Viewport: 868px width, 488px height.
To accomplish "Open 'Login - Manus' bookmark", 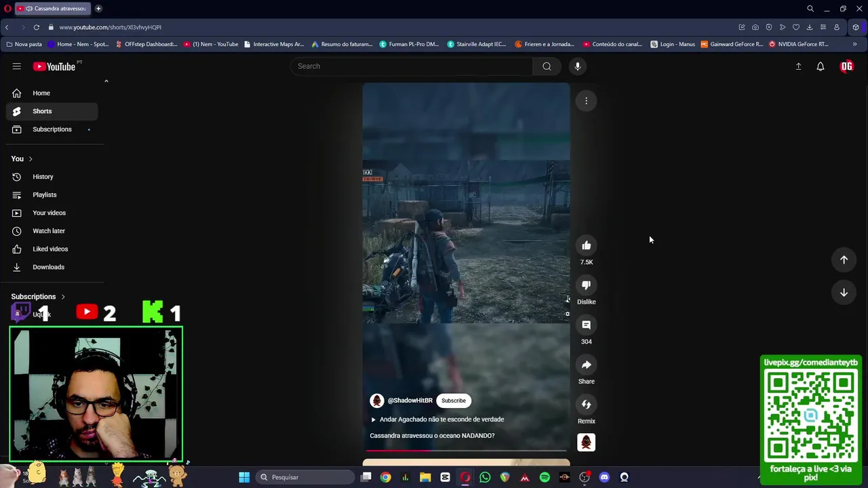I will [x=673, y=44].
